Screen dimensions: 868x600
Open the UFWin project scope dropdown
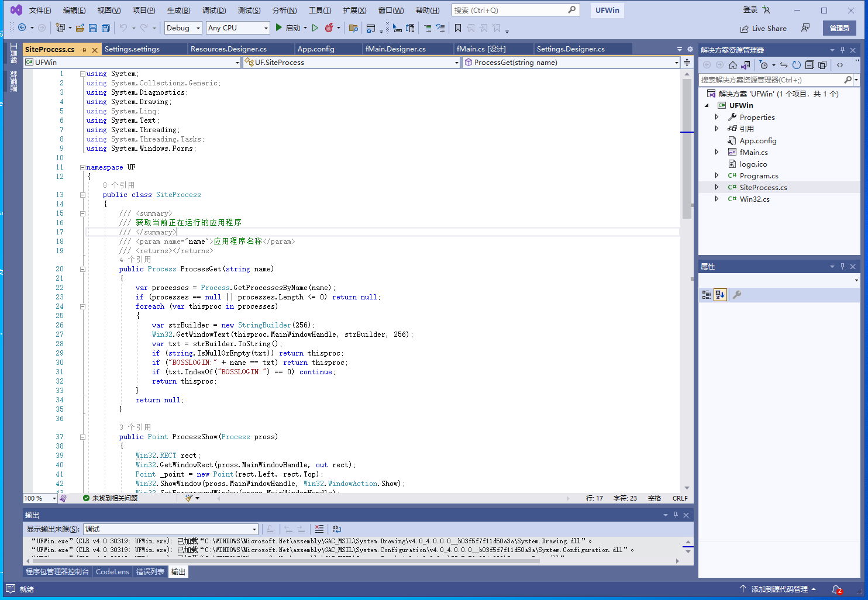click(132, 62)
